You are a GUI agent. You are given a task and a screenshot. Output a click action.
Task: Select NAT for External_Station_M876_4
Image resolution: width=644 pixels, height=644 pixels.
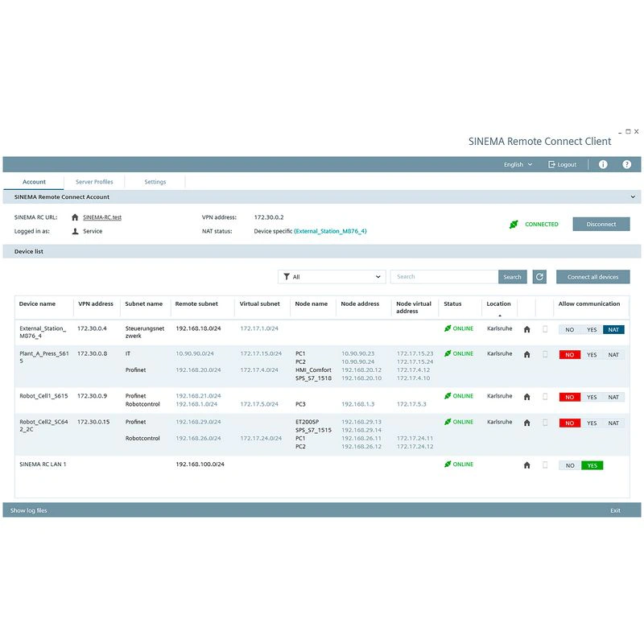point(613,329)
